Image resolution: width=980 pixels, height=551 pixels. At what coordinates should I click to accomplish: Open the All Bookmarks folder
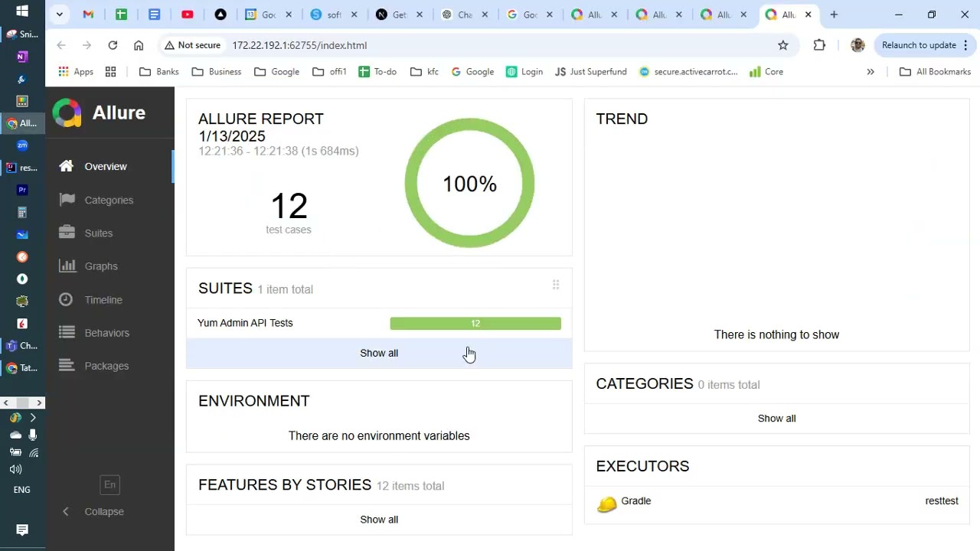[x=935, y=72]
